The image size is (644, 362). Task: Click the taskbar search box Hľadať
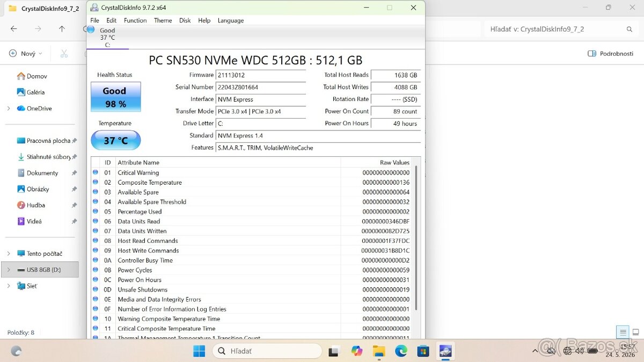[x=267, y=351]
